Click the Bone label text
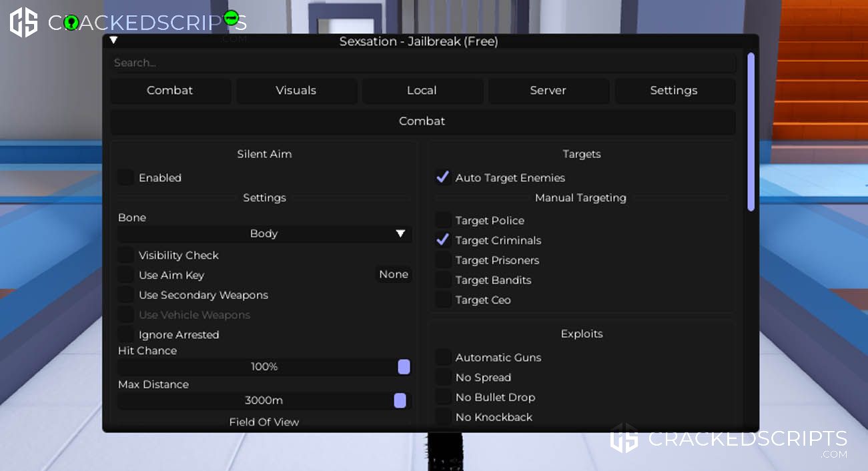This screenshot has height=471, width=868. [x=132, y=217]
